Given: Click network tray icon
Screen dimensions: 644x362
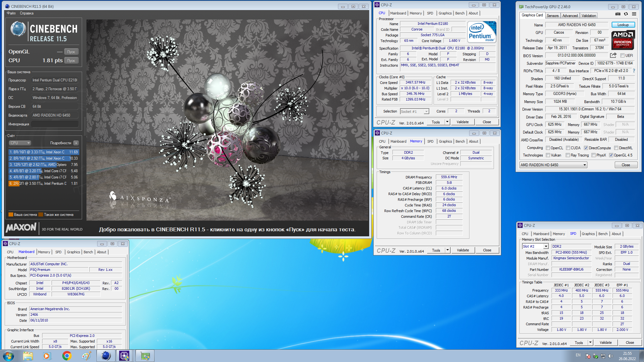Looking at the screenshot, I should [603, 356].
